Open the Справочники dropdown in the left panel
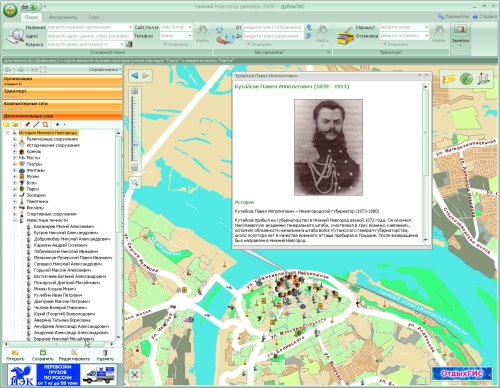The height and width of the screenshot is (388, 500). point(105,69)
